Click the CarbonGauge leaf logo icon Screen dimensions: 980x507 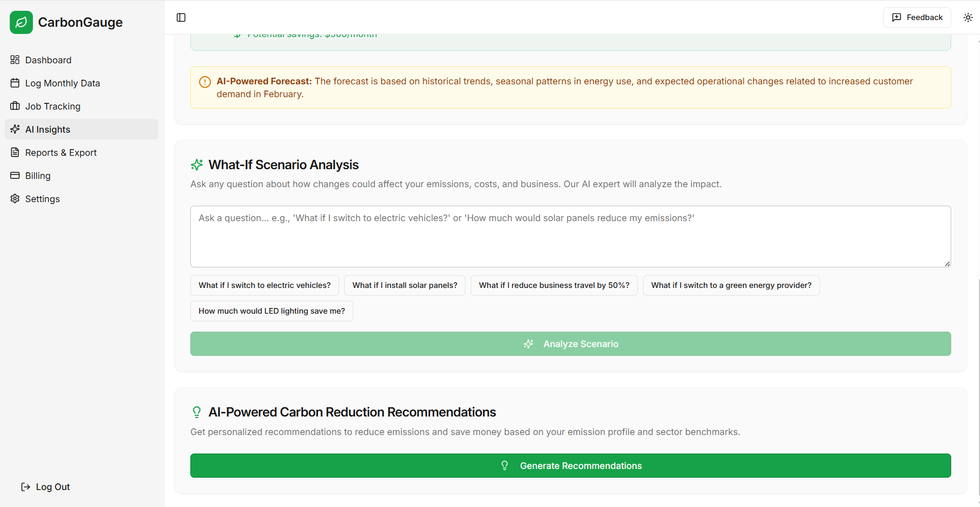tap(21, 22)
